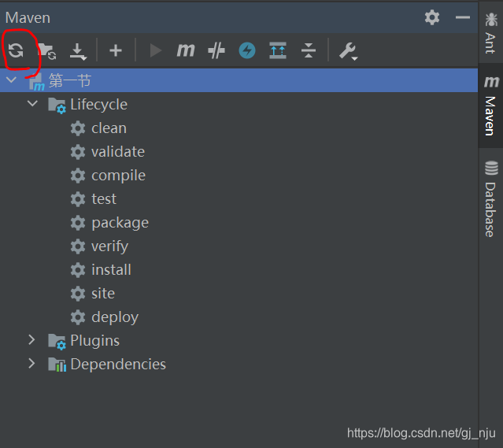Click the gear icon beside site
The height and width of the screenshot is (448, 503).
coord(78,294)
